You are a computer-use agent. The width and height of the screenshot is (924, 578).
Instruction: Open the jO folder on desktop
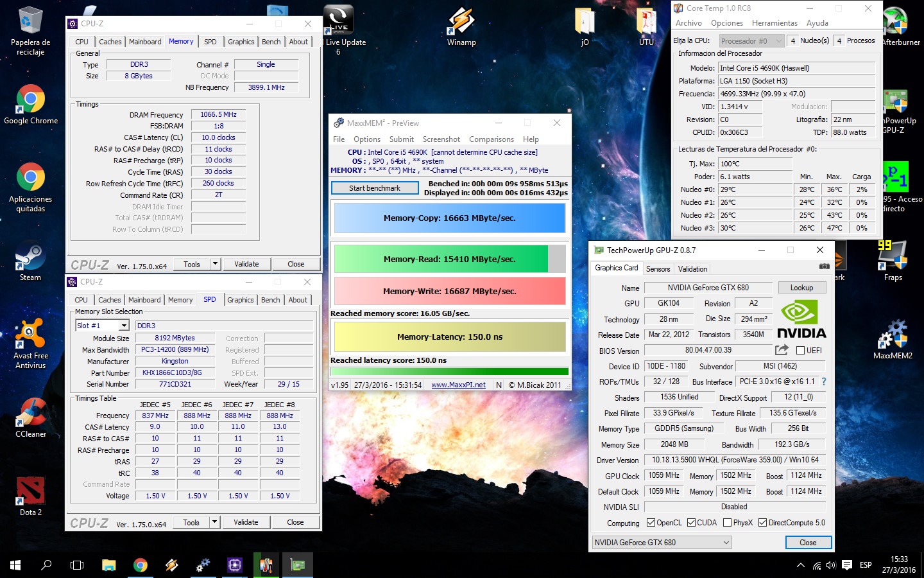click(585, 27)
